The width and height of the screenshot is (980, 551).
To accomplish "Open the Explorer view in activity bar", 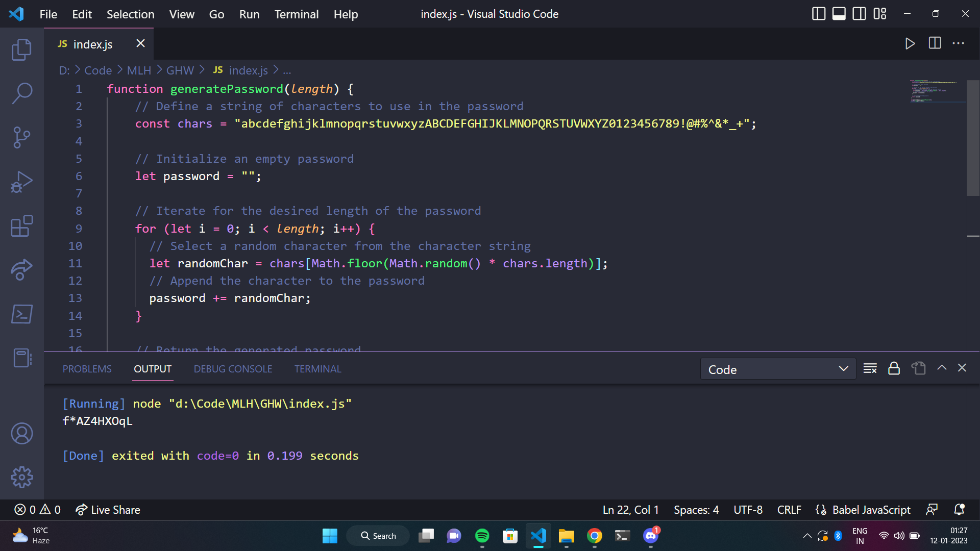I will pos(21,49).
